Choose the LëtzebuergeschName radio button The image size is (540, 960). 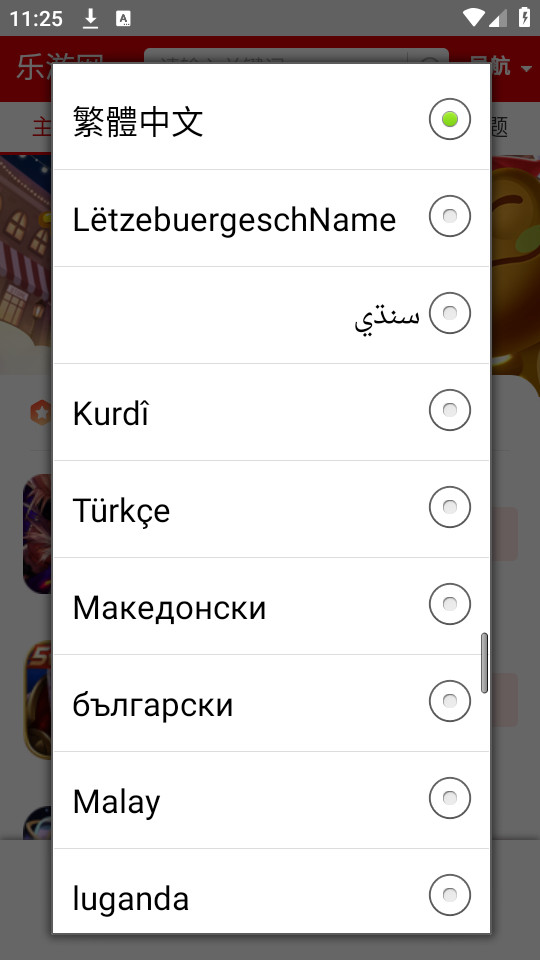point(449,216)
